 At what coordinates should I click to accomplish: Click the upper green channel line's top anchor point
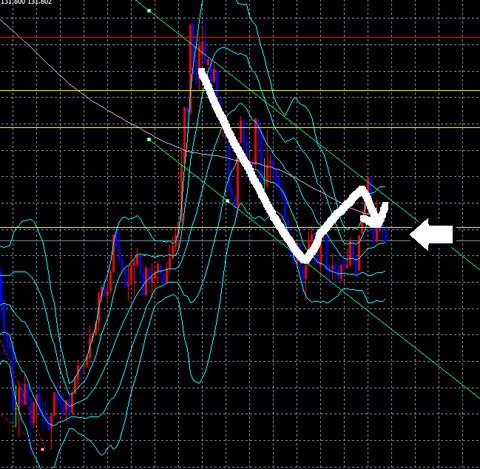[x=149, y=11]
